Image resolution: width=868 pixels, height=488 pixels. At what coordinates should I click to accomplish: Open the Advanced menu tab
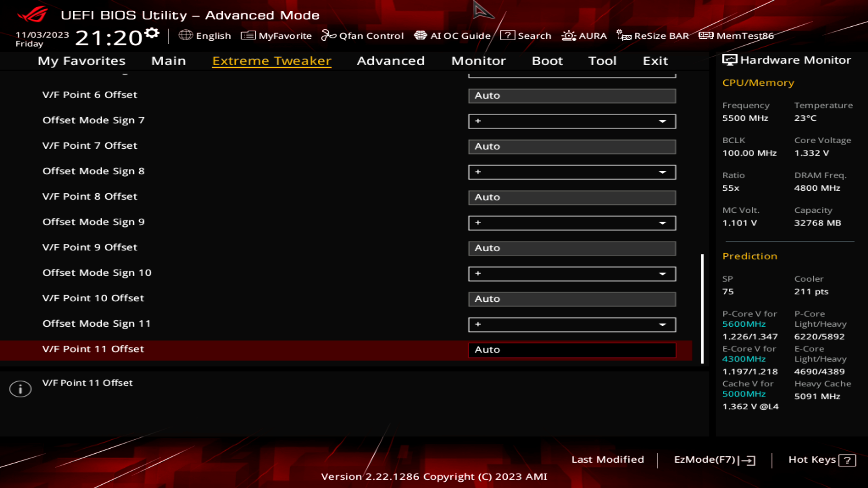pos(391,60)
